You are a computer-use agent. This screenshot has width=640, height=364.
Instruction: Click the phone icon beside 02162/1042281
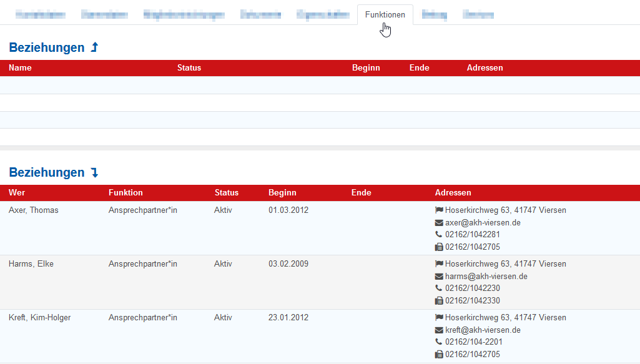tap(439, 235)
